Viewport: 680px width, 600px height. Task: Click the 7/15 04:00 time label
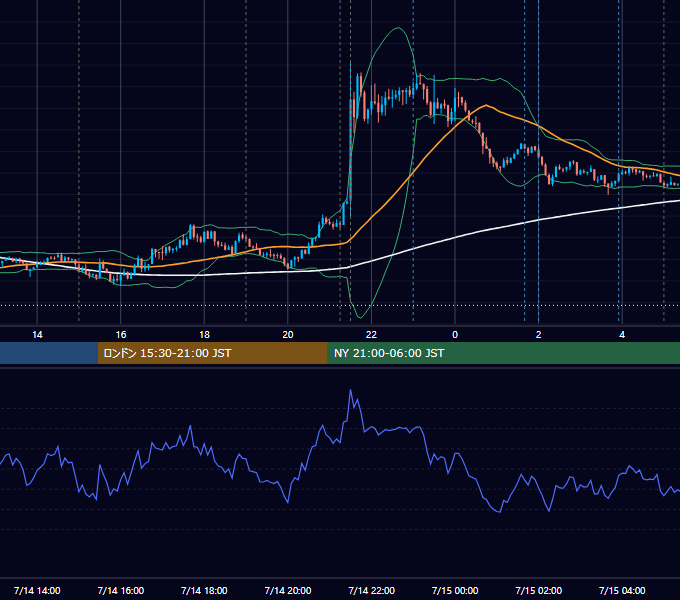tap(622, 590)
